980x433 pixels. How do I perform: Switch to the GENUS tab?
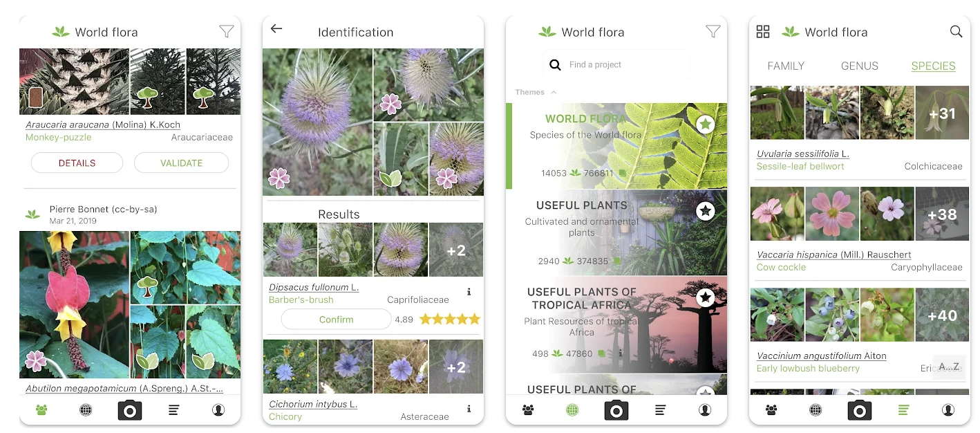tap(860, 66)
